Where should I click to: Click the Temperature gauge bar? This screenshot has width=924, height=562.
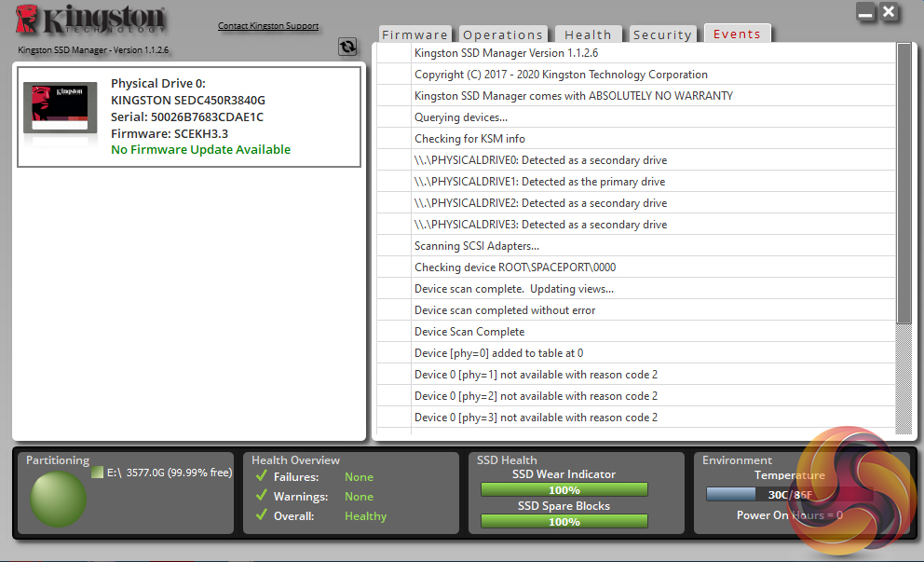[x=790, y=494]
